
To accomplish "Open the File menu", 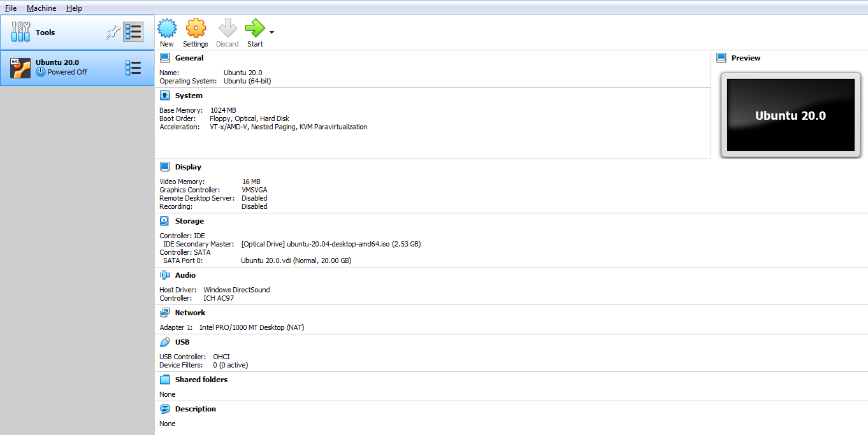I will [x=11, y=8].
